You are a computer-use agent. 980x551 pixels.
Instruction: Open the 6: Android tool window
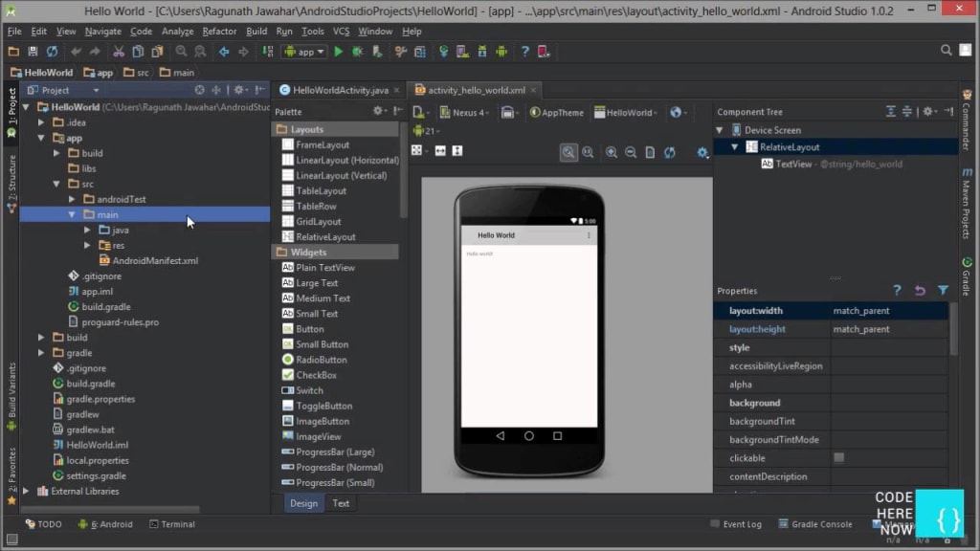tap(105, 524)
